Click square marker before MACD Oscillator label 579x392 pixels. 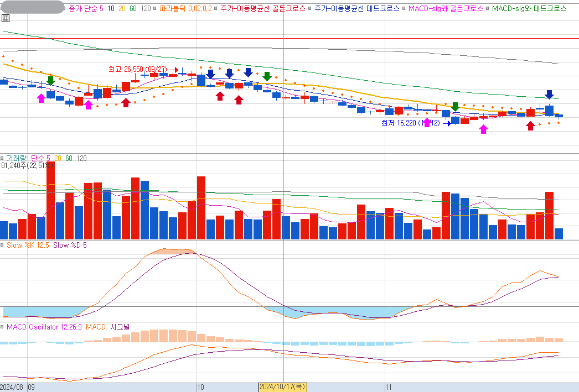2,327
